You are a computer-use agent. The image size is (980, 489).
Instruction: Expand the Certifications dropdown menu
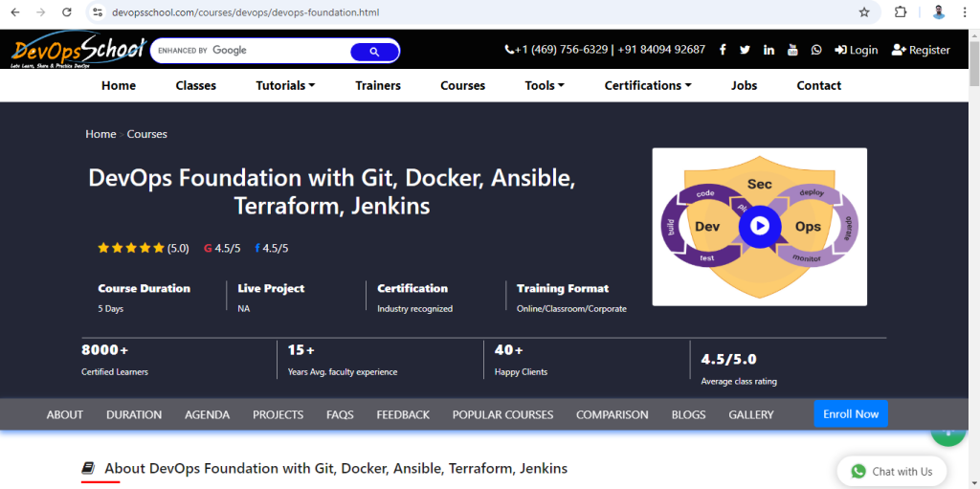click(x=648, y=86)
